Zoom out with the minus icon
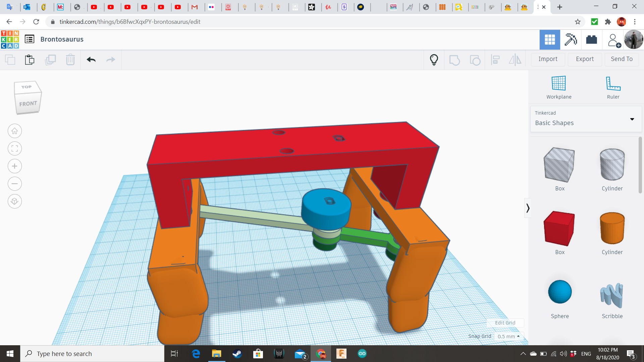 tap(15, 184)
